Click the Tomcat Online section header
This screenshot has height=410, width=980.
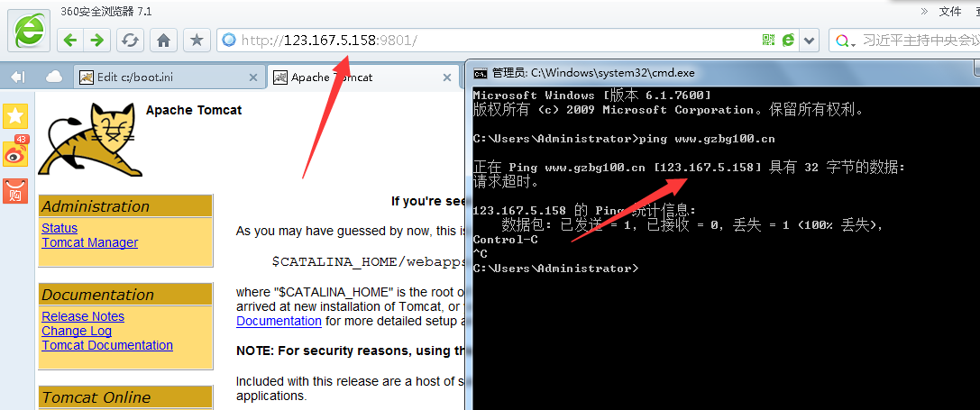tap(125, 396)
